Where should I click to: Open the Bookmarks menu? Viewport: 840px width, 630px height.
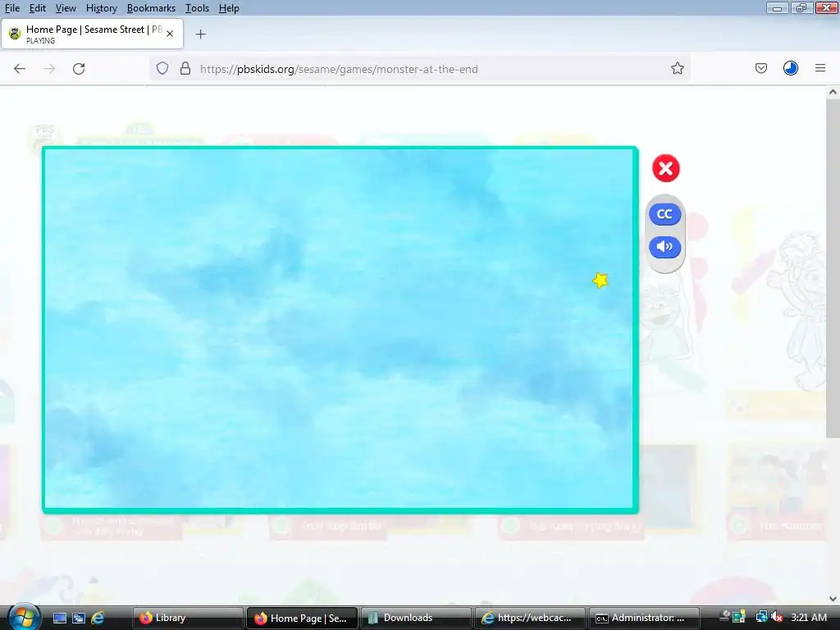(x=151, y=8)
